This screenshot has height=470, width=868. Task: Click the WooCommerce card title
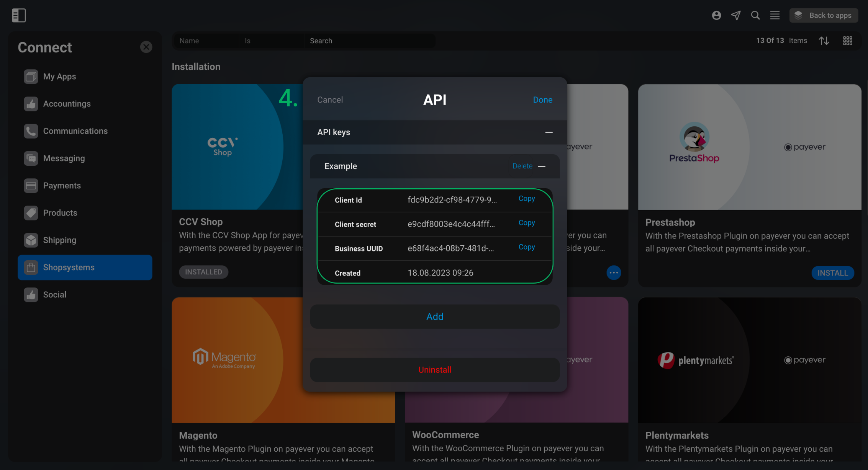click(x=445, y=435)
